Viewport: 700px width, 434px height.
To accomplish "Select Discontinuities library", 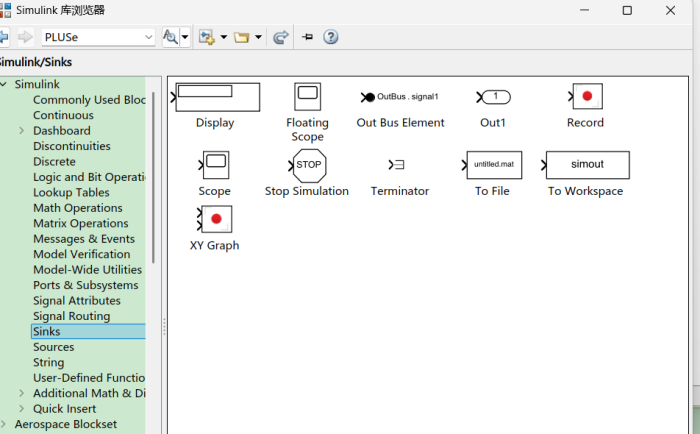I will [72, 146].
